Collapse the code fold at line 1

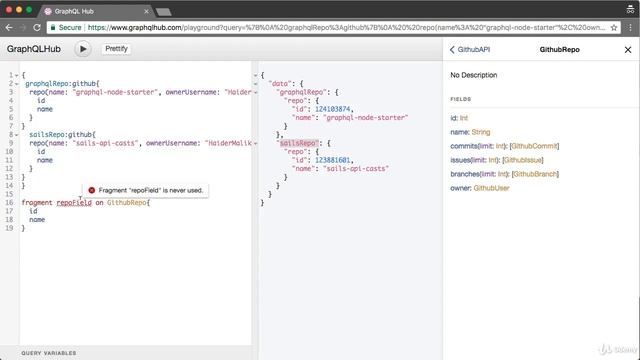click(x=16, y=76)
